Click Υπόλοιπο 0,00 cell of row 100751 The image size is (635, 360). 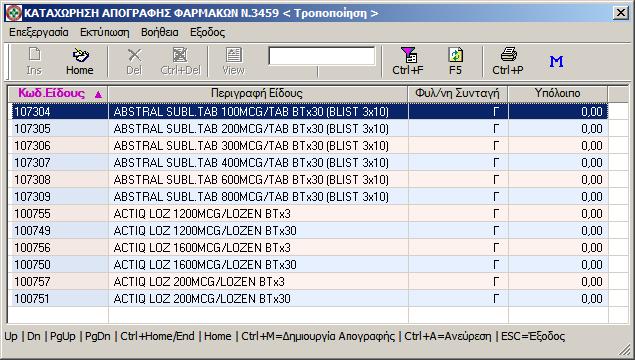(x=558, y=299)
